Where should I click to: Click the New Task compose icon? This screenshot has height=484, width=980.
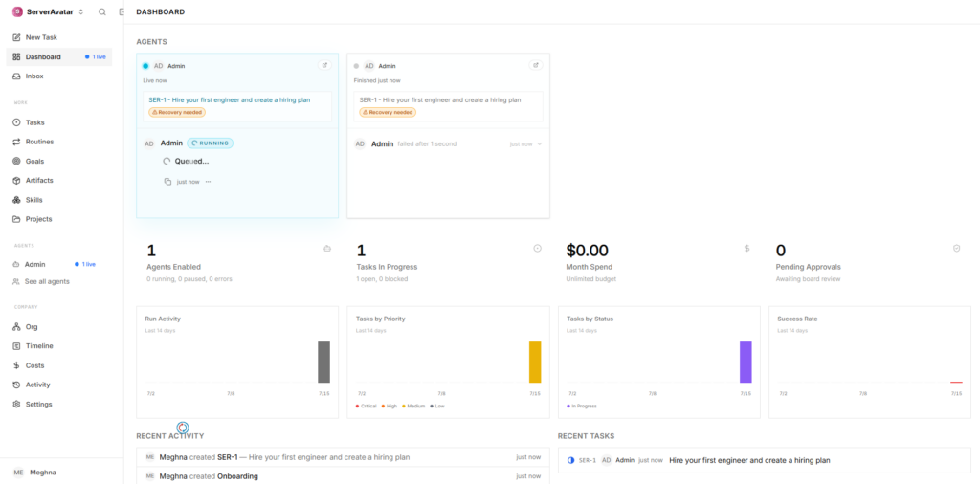click(17, 37)
